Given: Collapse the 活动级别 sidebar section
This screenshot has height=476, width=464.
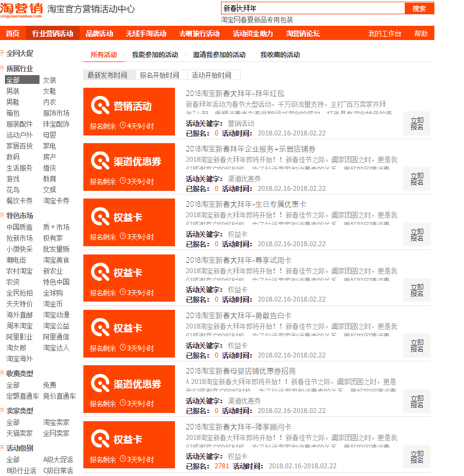Looking at the screenshot, I should (x=2, y=448).
